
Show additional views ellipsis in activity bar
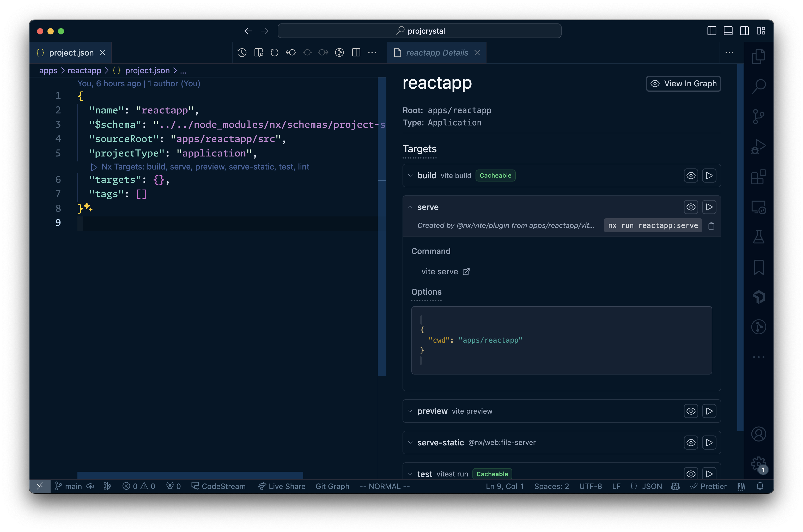point(759,357)
